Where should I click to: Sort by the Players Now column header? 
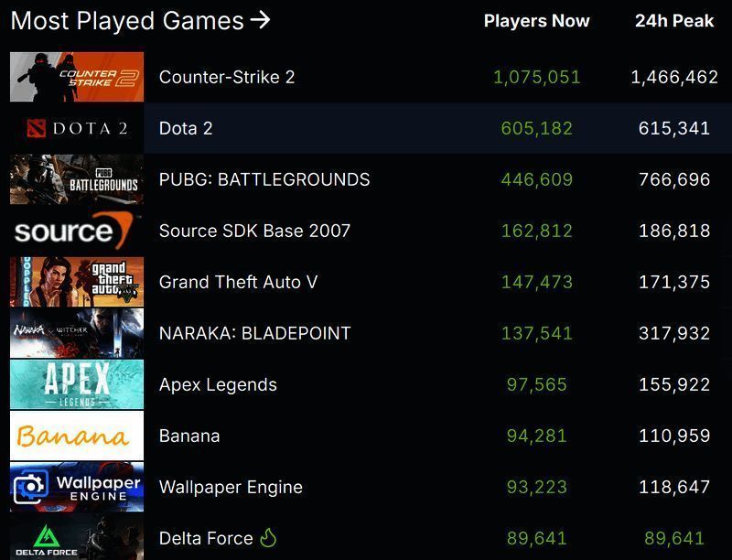point(536,20)
